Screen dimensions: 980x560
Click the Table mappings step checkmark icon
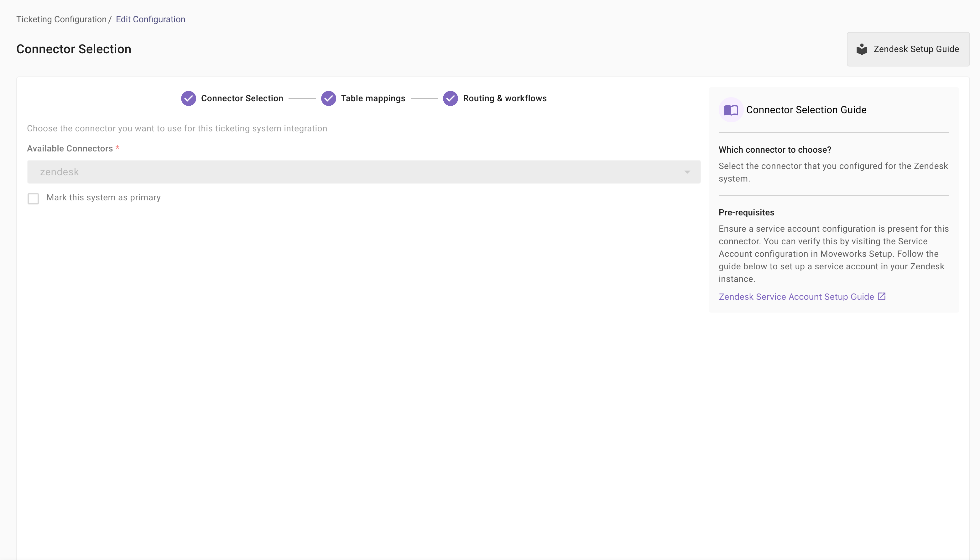click(328, 98)
